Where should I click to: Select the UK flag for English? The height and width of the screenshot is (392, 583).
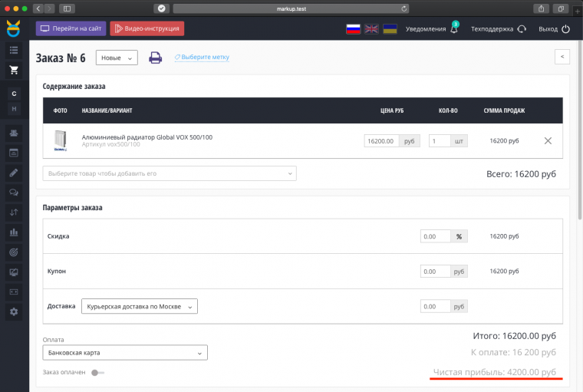(x=371, y=29)
